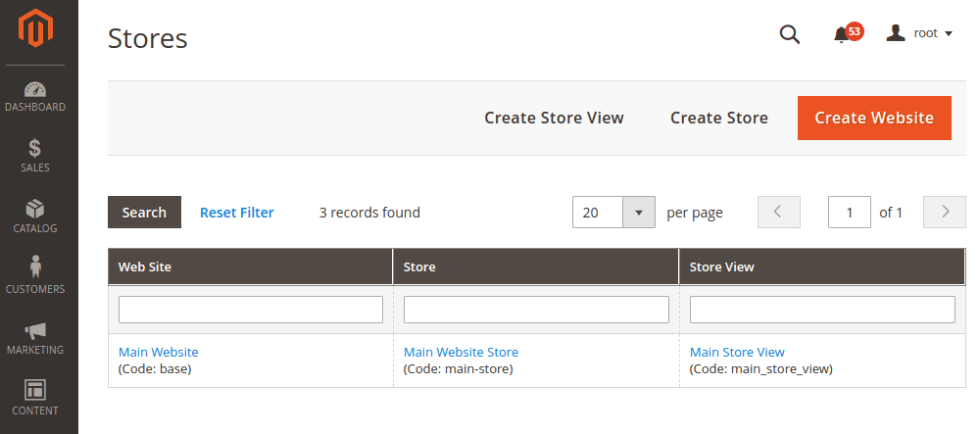
Task: Click the Create Store View button
Action: (x=554, y=118)
